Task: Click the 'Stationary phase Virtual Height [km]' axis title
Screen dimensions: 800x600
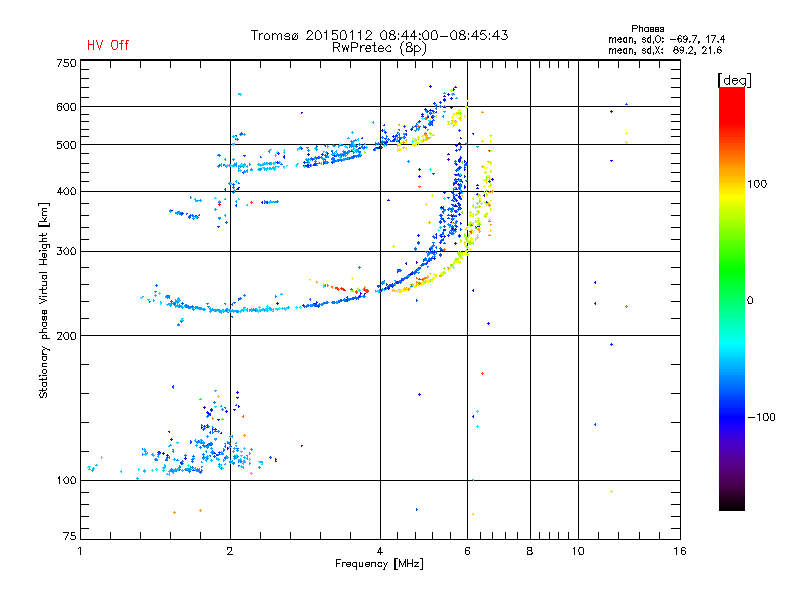Action: tap(44, 300)
